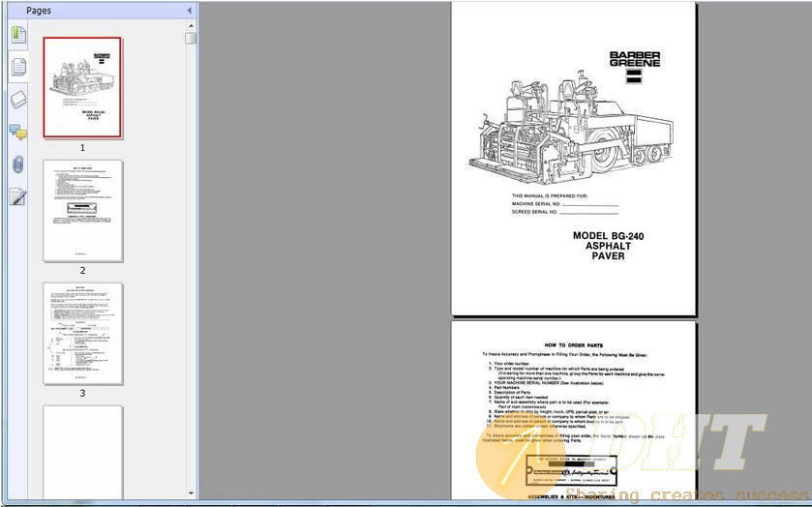Screen dimensions: 812x507
Task: Open the Signatures panel icon
Action: pyautogui.click(x=17, y=196)
